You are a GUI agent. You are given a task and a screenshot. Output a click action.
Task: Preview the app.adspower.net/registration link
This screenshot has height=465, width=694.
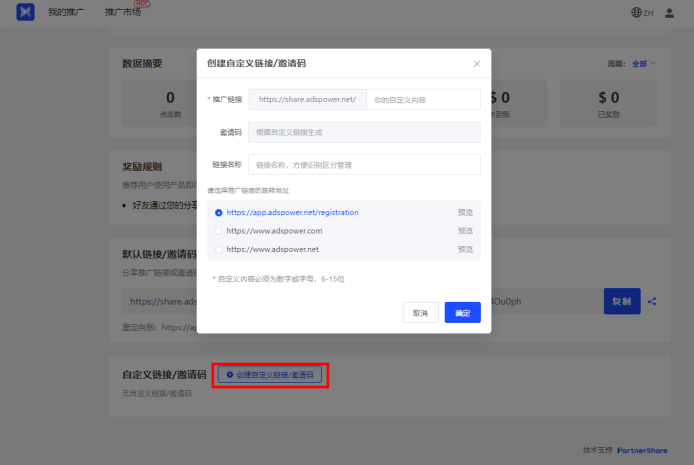(x=465, y=212)
